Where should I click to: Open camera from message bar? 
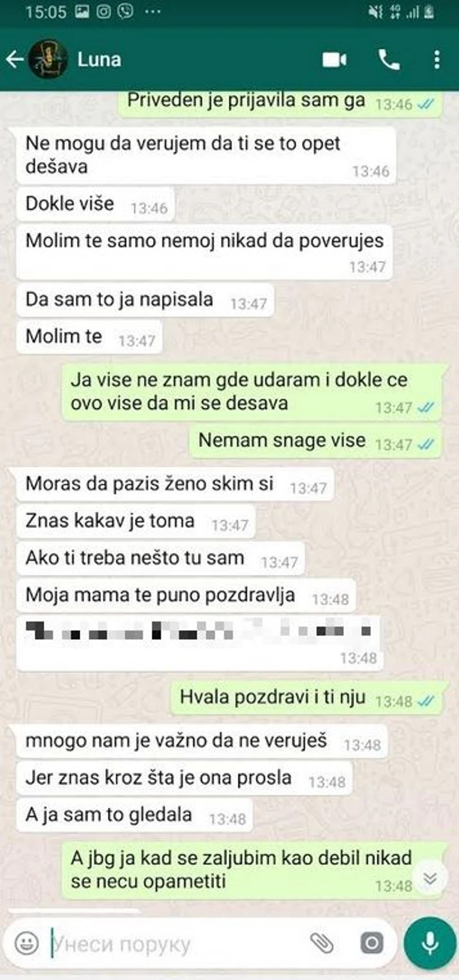(372, 943)
